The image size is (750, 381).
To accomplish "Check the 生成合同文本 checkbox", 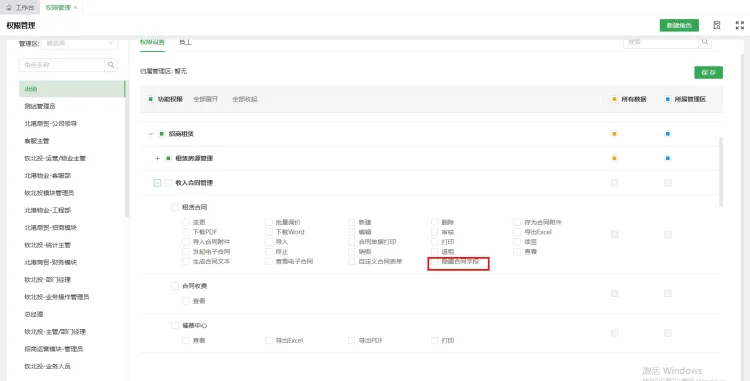I will [x=186, y=261].
